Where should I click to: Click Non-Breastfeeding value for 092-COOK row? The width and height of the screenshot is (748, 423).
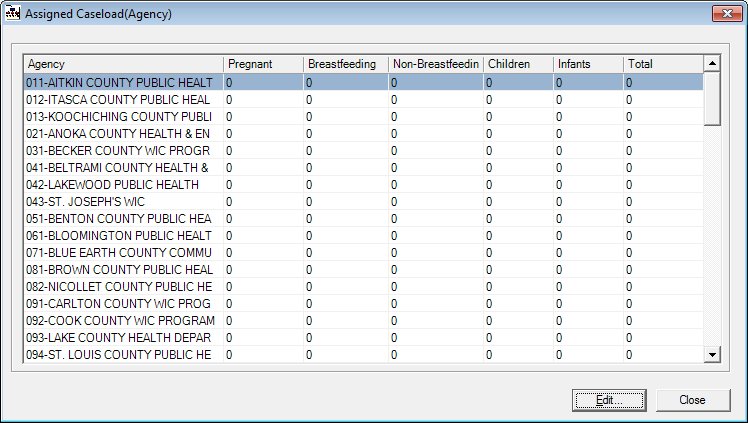[x=394, y=321]
